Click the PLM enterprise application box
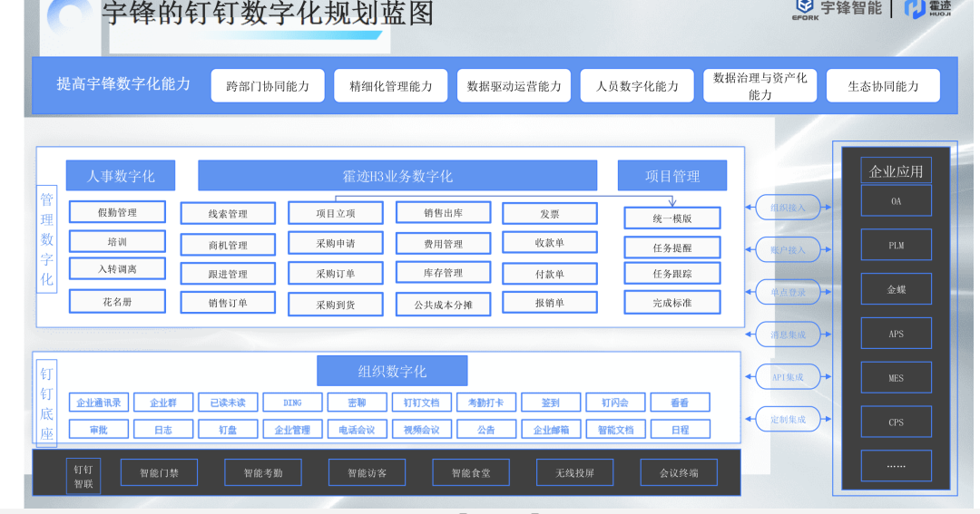 897,245
